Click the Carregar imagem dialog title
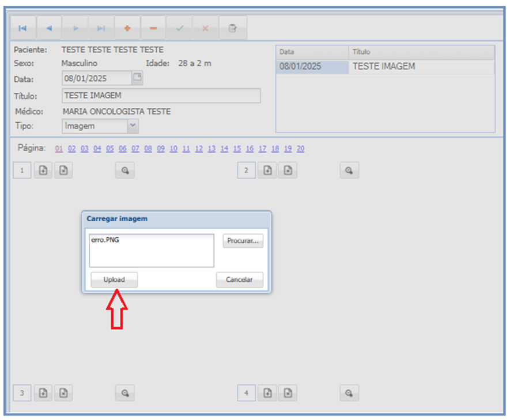 tap(117, 219)
